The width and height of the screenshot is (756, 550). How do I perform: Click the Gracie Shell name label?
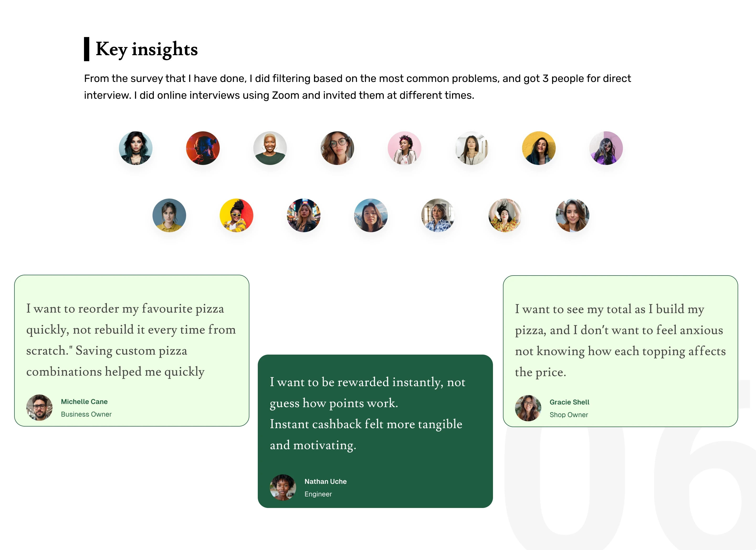[x=569, y=402]
